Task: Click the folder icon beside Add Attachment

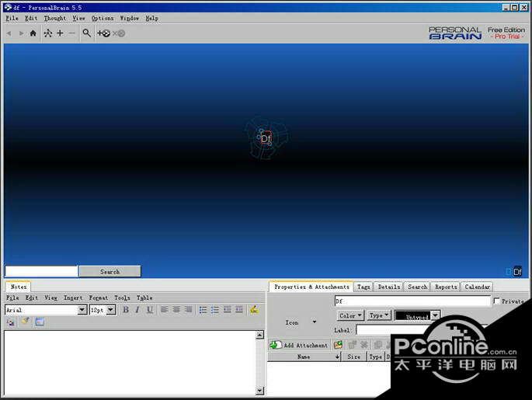Action: [338, 345]
